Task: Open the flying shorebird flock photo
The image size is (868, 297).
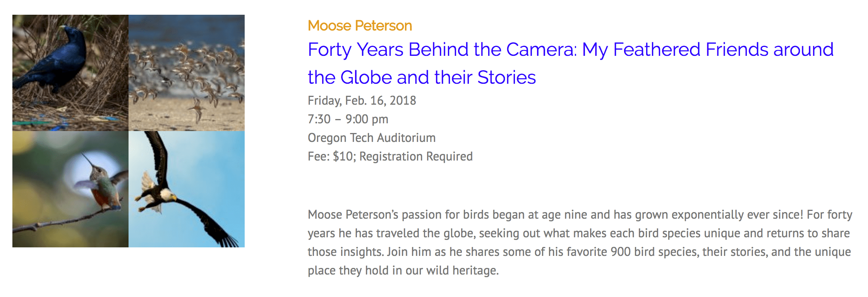Action: pos(187,73)
